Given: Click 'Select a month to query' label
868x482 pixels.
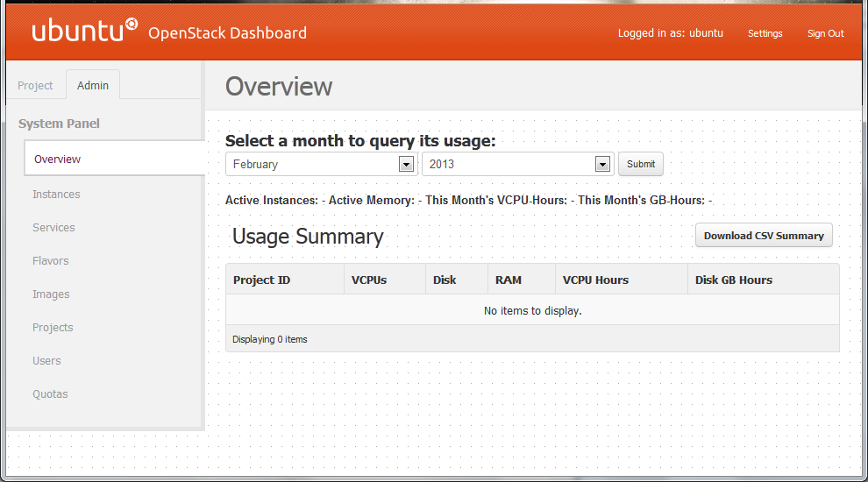Looking at the screenshot, I should point(360,140).
